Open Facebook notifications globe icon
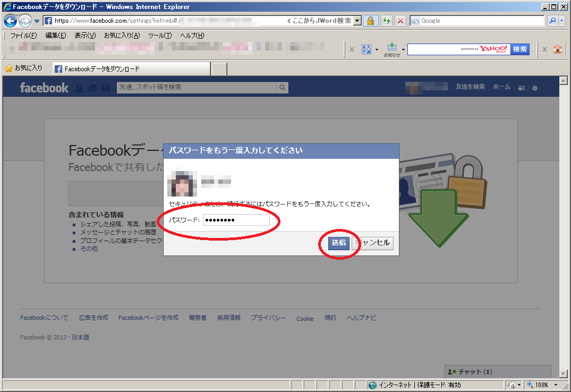Image resolution: width=571 pixels, height=392 pixels. click(106, 88)
